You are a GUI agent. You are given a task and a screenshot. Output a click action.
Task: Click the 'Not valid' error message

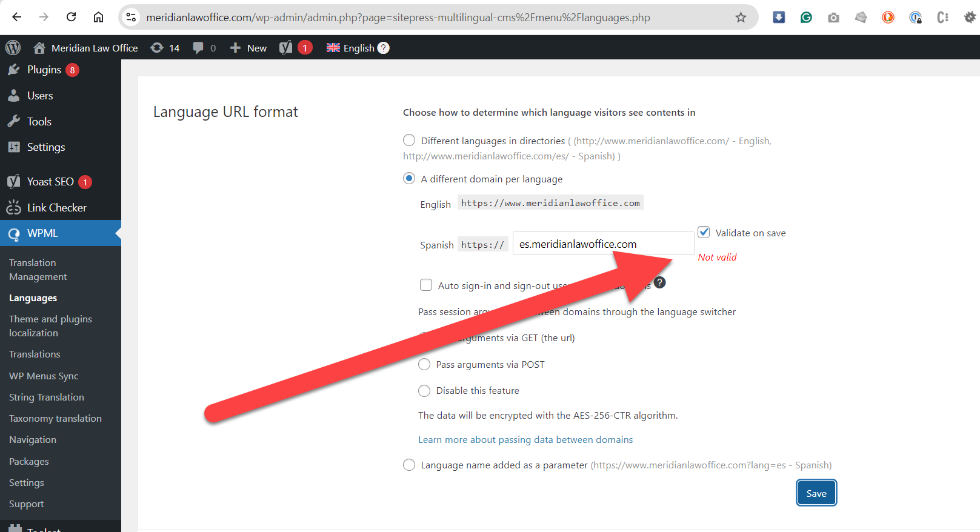click(x=717, y=257)
